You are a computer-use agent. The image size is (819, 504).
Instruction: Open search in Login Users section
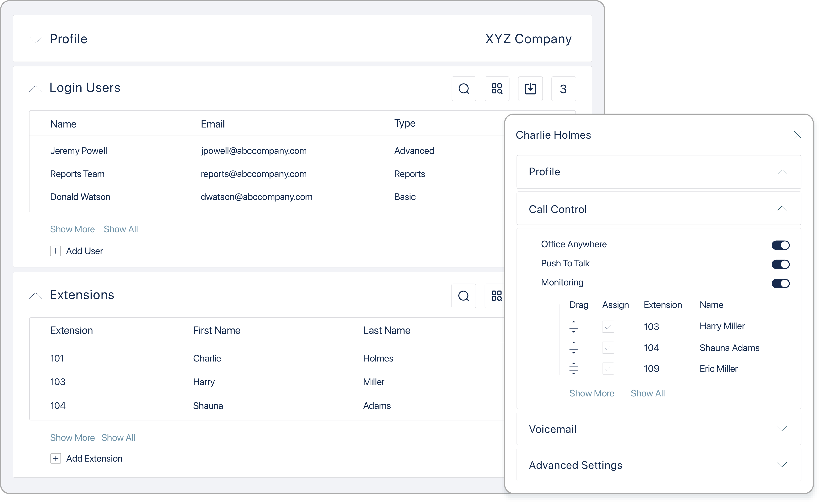coord(464,89)
